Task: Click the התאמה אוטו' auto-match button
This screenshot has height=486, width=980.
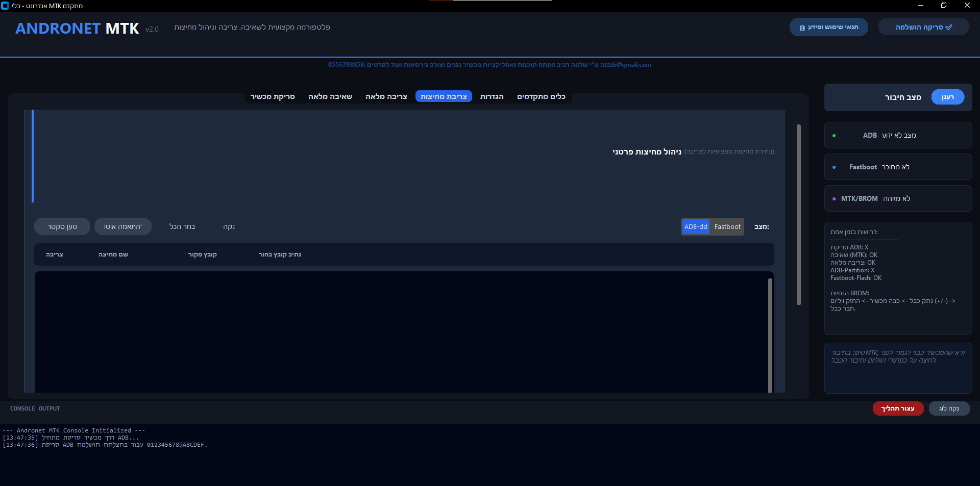Action: [123, 227]
